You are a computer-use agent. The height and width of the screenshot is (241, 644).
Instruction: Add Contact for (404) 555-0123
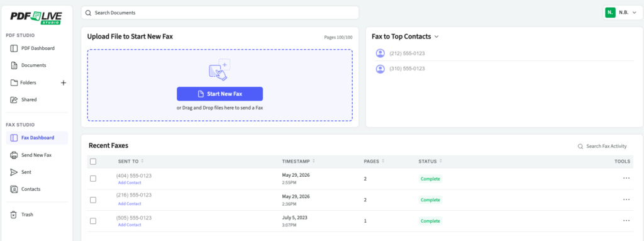pos(130,182)
